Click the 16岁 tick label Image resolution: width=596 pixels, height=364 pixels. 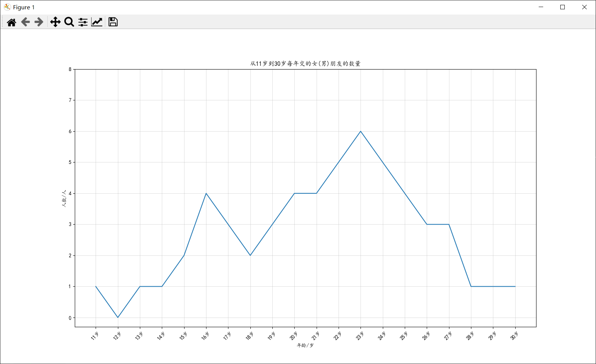(x=205, y=336)
